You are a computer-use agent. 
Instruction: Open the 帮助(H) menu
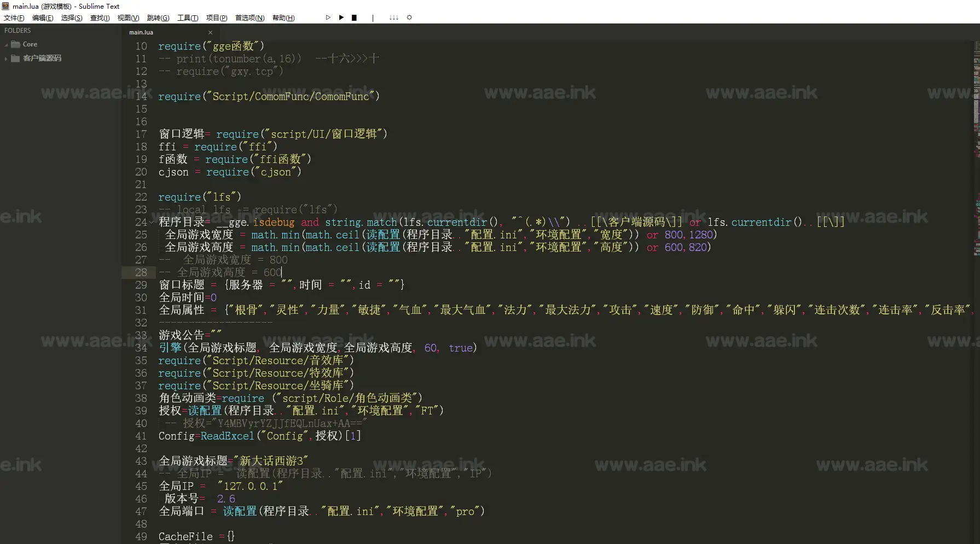[283, 17]
